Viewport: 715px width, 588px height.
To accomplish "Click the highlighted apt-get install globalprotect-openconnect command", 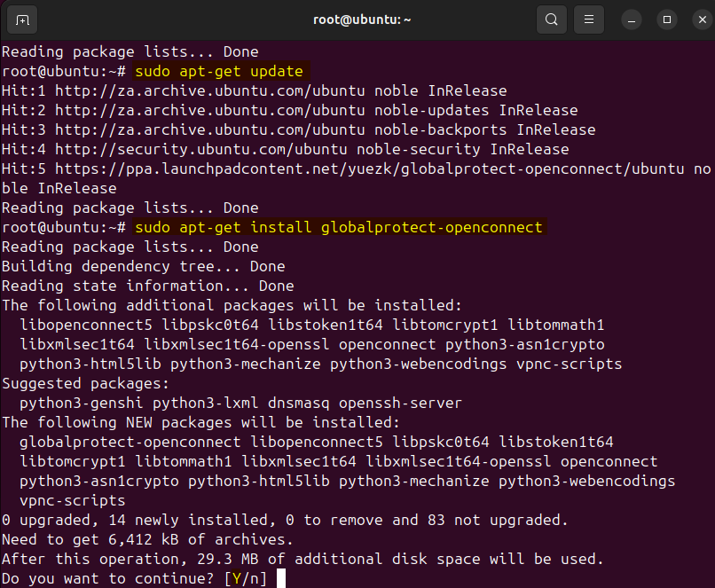I will coord(338,227).
